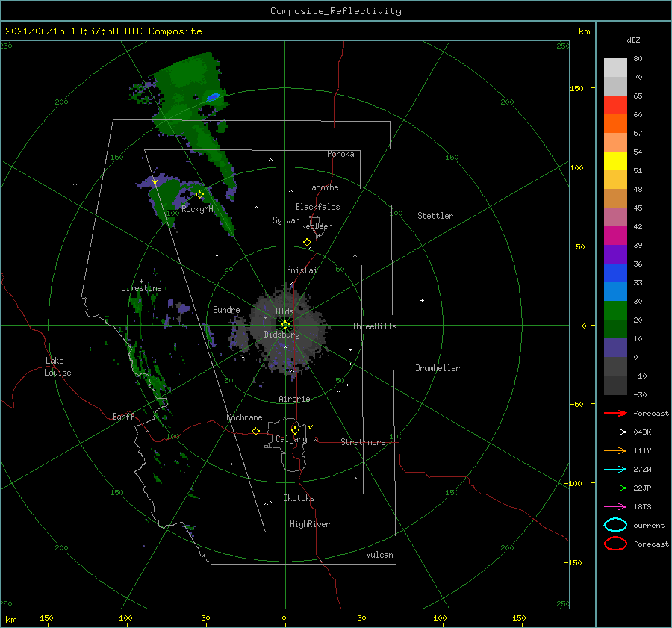The height and width of the screenshot is (628, 672).
Task: Click the blue echo core in northern storm
Action: click(x=214, y=97)
